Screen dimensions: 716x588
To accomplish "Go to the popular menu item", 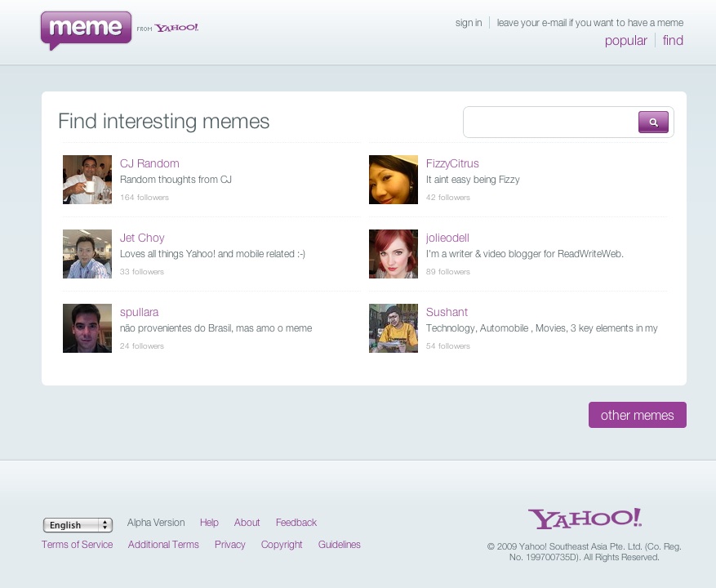I will [x=625, y=41].
